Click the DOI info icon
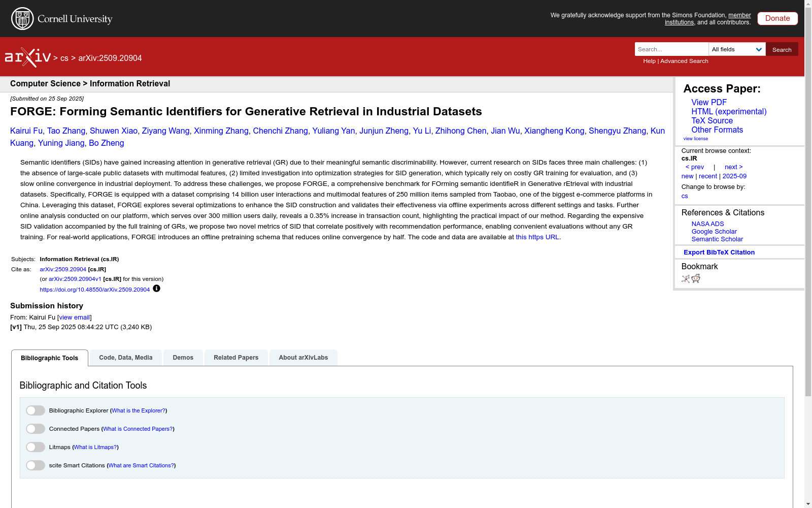812x508 pixels. tap(156, 289)
